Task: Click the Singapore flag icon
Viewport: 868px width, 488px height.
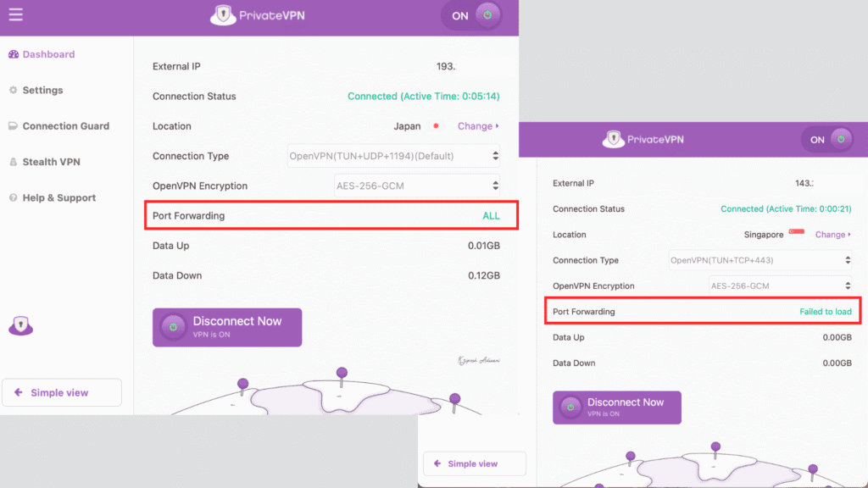Action: coord(797,232)
